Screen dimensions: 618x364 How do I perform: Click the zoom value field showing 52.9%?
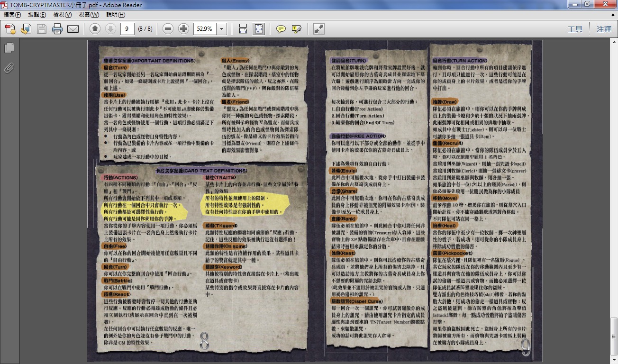tap(205, 29)
